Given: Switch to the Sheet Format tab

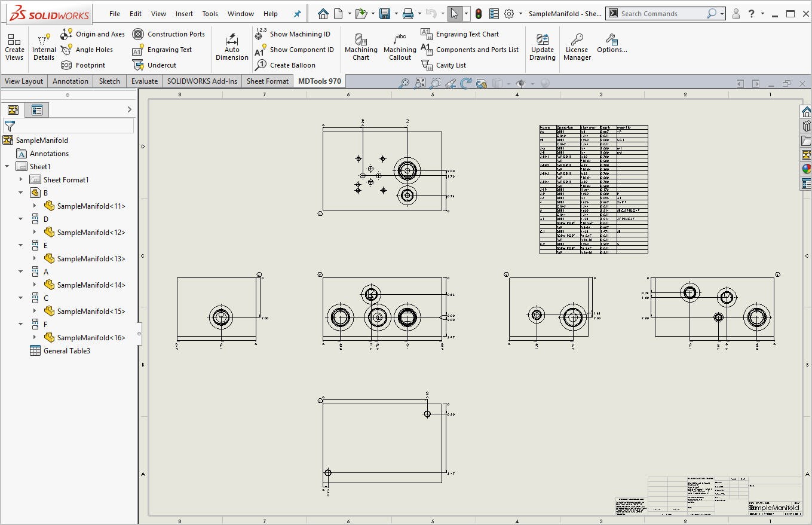Looking at the screenshot, I should pyautogui.click(x=268, y=81).
